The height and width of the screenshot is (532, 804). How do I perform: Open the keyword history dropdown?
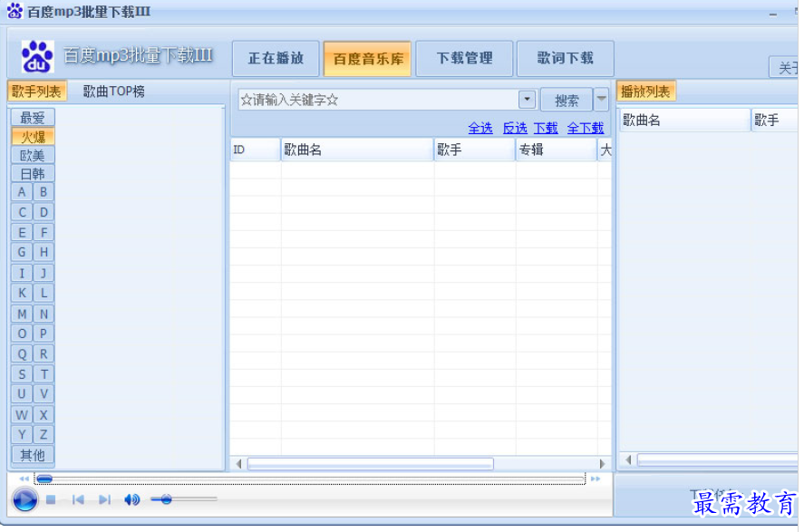click(x=528, y=100)
